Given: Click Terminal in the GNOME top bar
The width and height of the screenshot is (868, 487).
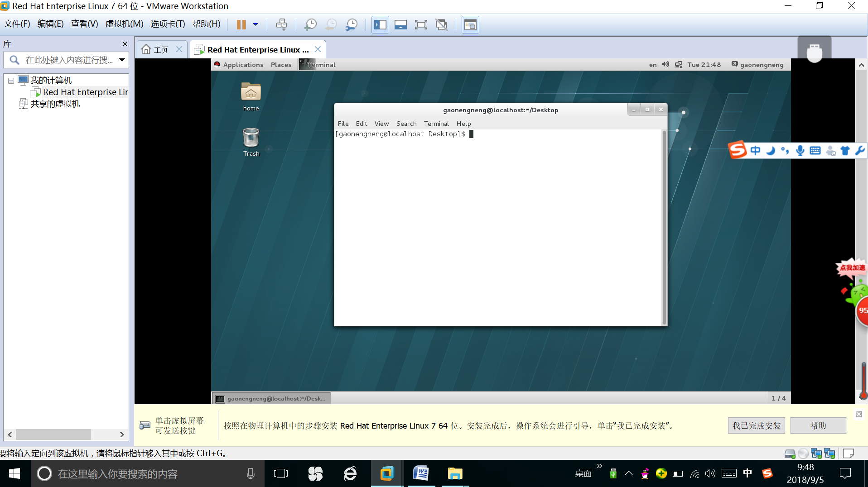Looking at the screenshot, I should click(x=318, y=65).
